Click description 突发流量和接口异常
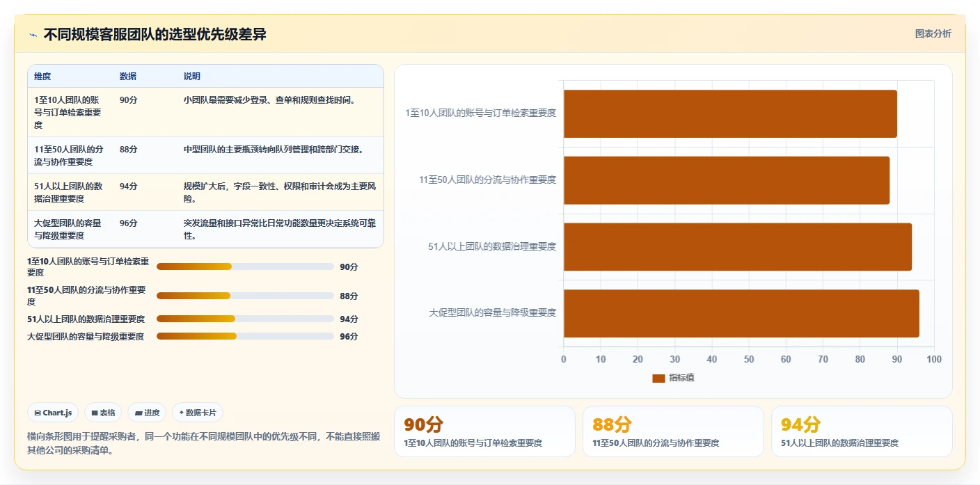This screenshot has width=980, height=485. coord(280,230)
